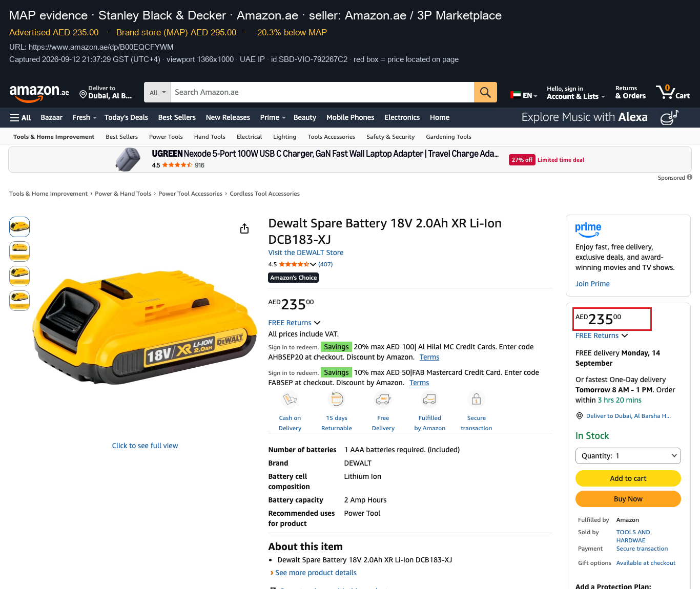This screenshot has height=589, width=700.
Task: Open the All search category dropdown
Action: (x=157, y=92)
